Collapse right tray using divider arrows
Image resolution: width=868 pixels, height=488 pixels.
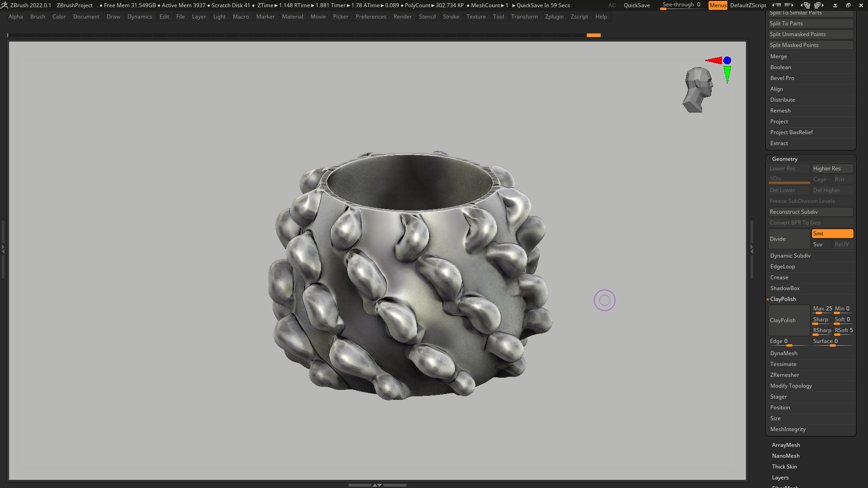[x=751, y=249]
